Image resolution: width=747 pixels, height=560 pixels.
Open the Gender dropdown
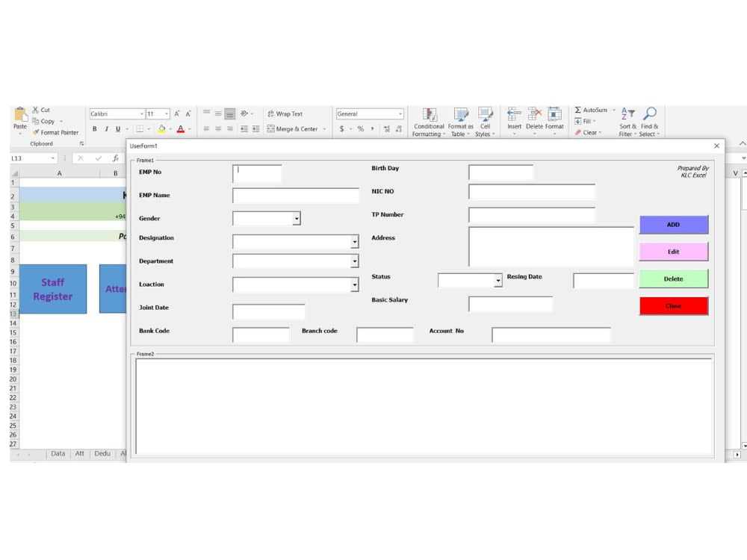point(297,218)
